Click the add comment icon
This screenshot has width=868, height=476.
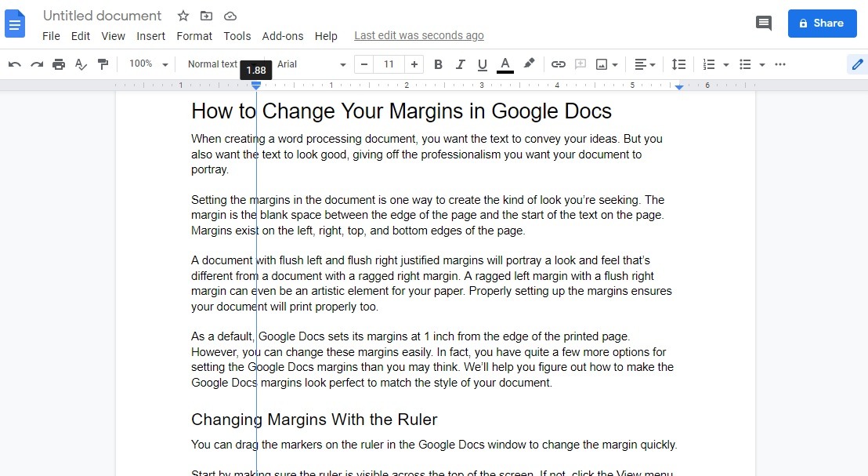point(580,64)
